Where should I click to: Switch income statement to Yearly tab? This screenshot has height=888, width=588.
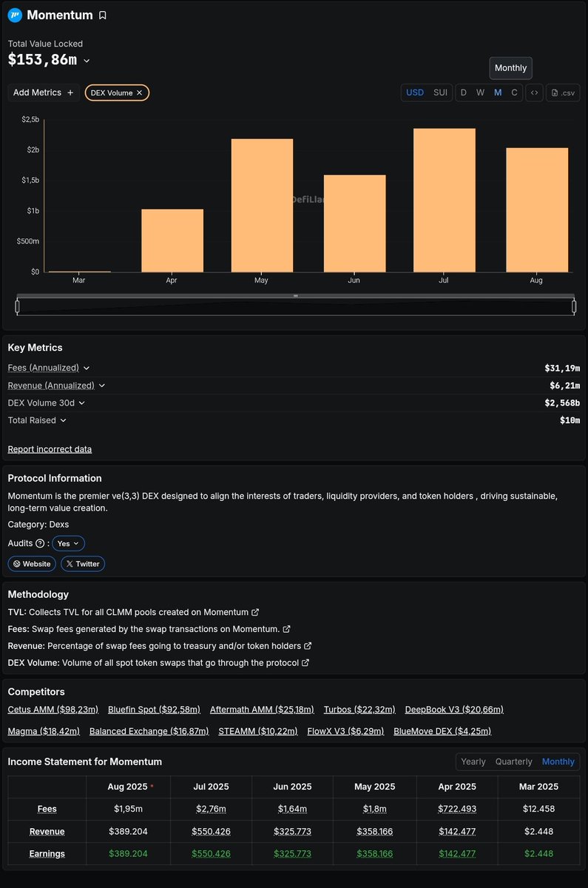473,761
